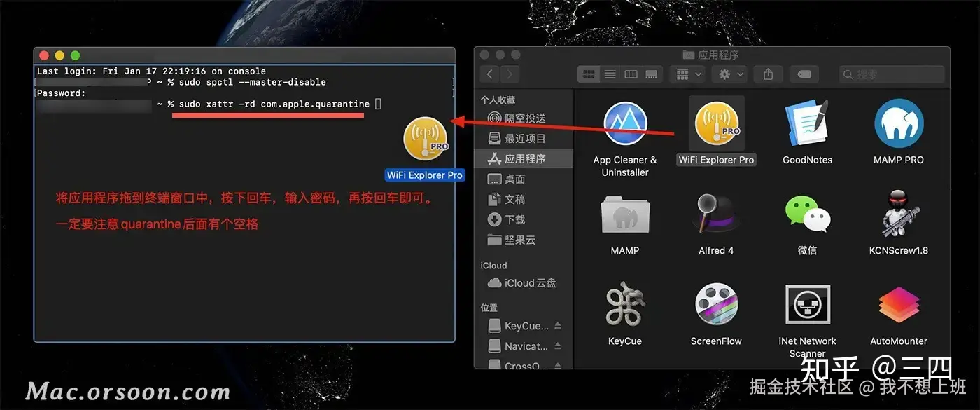Click the dragged WiFi Explorer Pro icon
The image size is (980, 410).
click(x=426, y=139)
